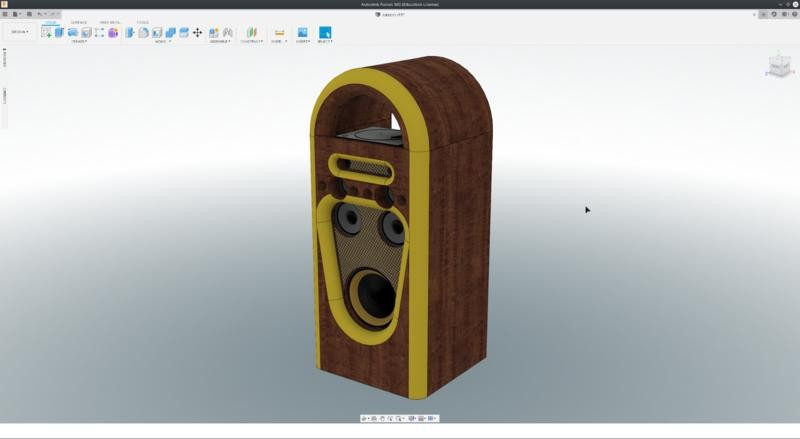Image resolution: width=800 pixels, height=439 pixels.
Task: Expand the Modify menu dropdown
Action: [162, 42]
